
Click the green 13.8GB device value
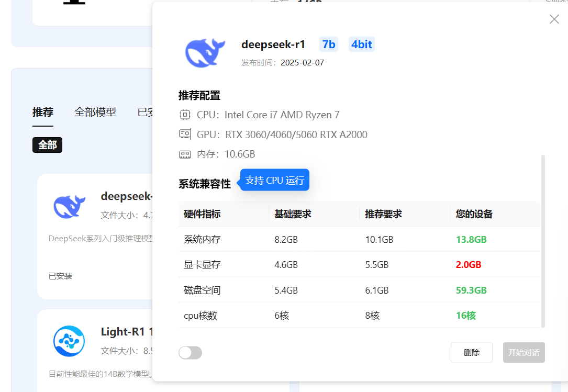point(471,240)
